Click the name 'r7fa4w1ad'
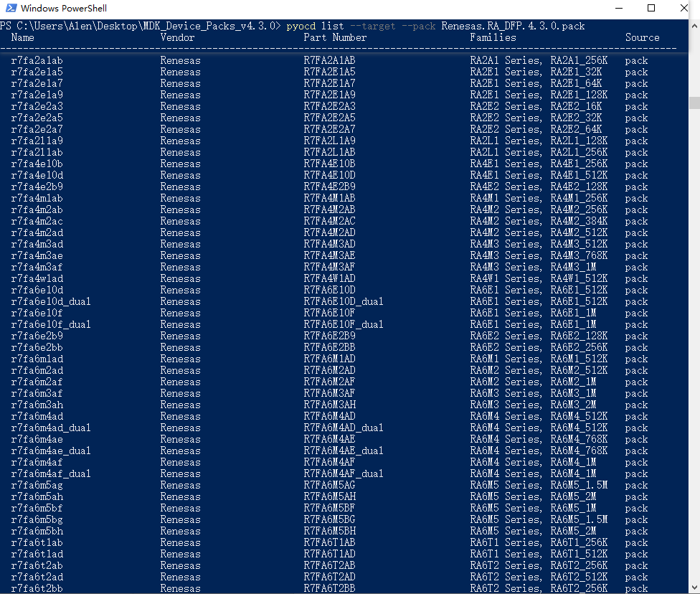The image size is (700, 594). pos(37,278)
